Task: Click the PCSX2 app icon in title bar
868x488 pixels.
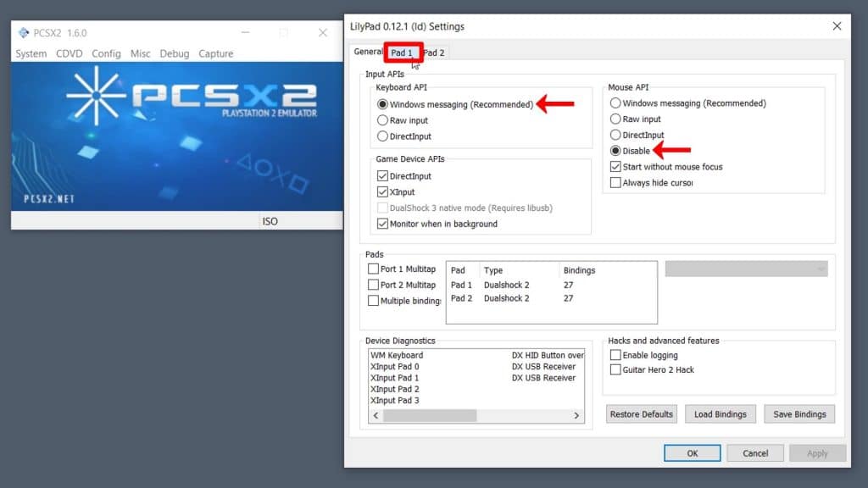Action: click(23, 33)
